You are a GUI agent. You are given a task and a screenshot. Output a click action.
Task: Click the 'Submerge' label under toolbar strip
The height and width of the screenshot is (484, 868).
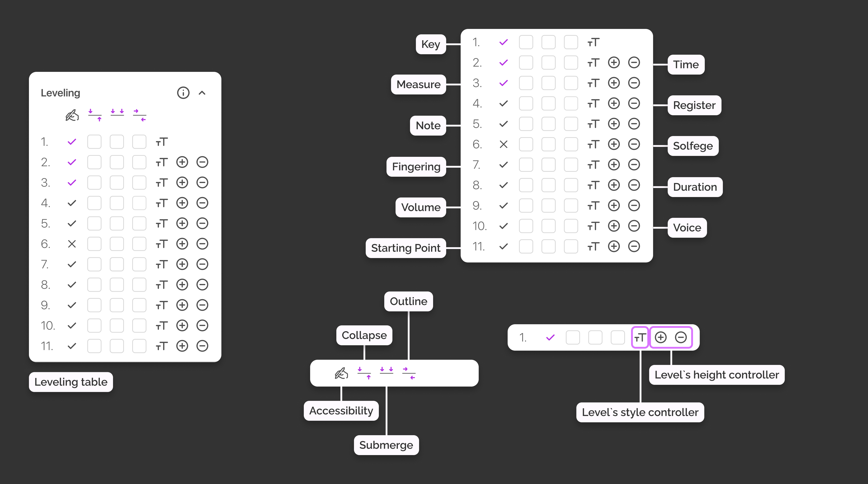click(386, 445)
